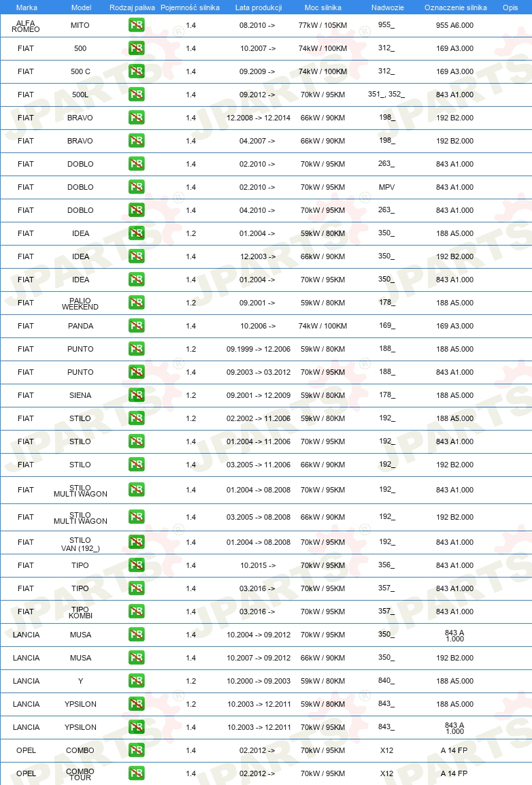Click the MITO model cell
This screenshot has height=785, width=532.
coord(80,25)
